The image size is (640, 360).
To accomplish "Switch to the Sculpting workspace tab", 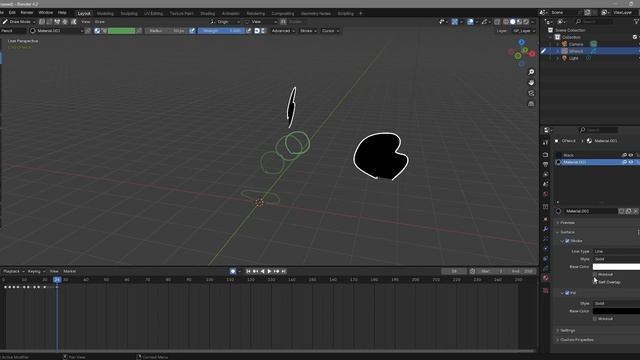I will point(129,13).
